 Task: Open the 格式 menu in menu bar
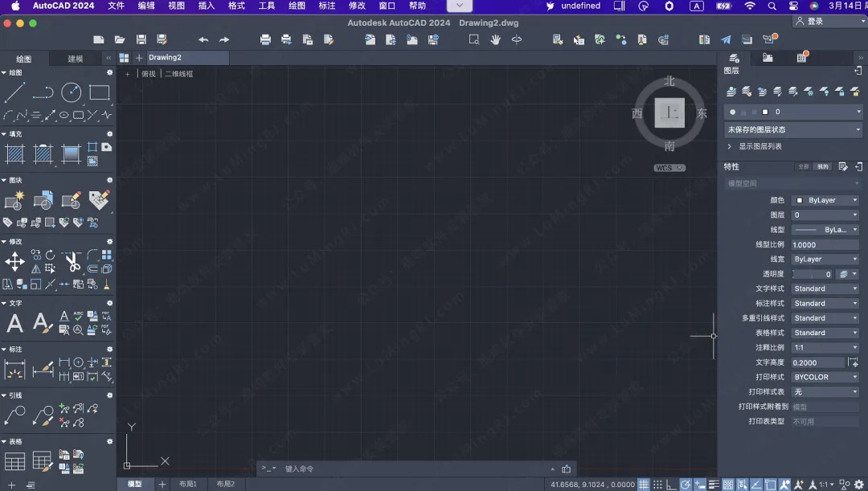(x=236, y=6)
